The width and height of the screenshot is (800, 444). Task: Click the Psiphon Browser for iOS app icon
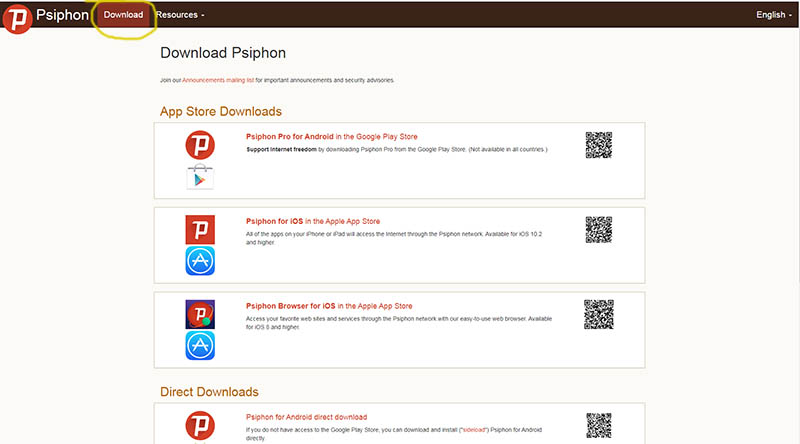point(200,314)
